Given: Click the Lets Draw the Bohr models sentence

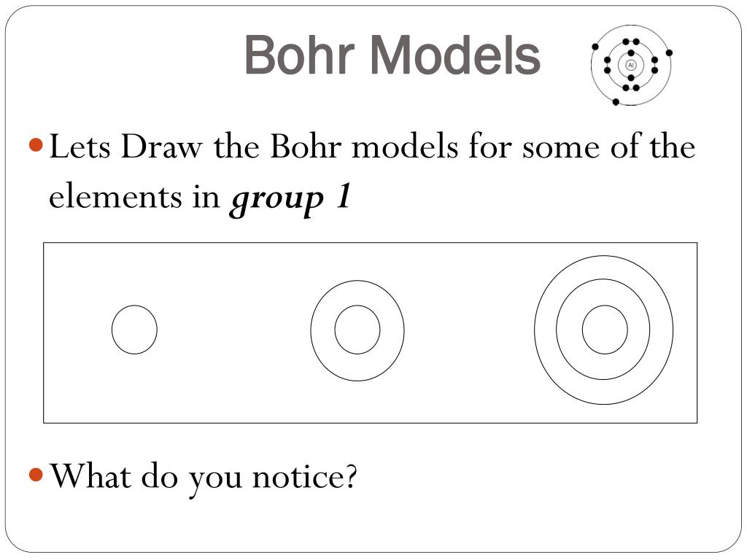Looking at the screenshot, I should (372, 171).
